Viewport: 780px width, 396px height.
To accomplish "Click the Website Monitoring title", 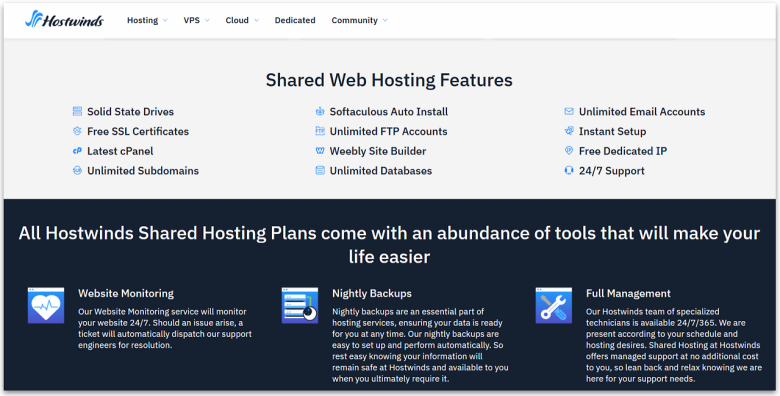I will 126,294.
